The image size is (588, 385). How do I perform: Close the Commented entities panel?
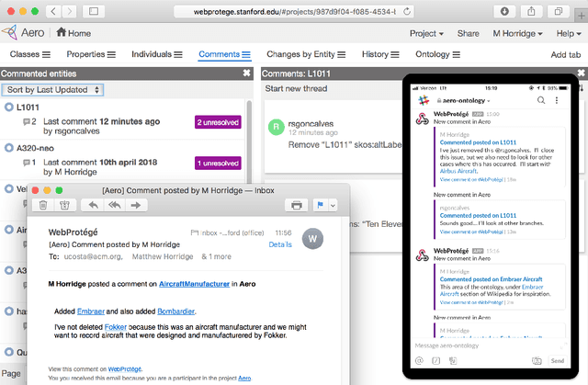(x=246, y=73)
